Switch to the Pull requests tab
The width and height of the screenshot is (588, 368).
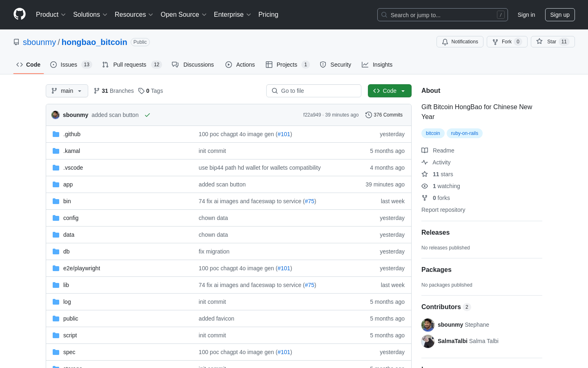click(x=132, y=65)
